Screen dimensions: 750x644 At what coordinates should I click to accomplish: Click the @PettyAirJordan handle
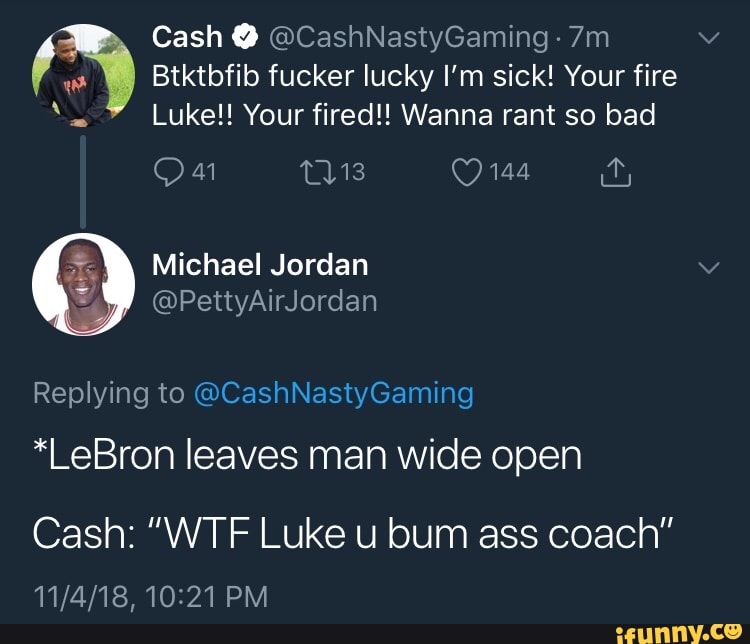click(x=265, y=302)
